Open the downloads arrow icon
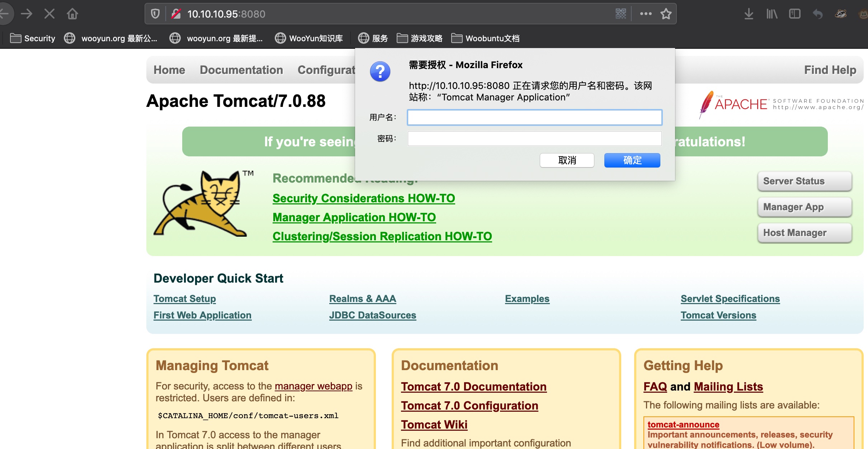Image resolution: width=868 pixels, height=449 pixels. click(749, 14)
